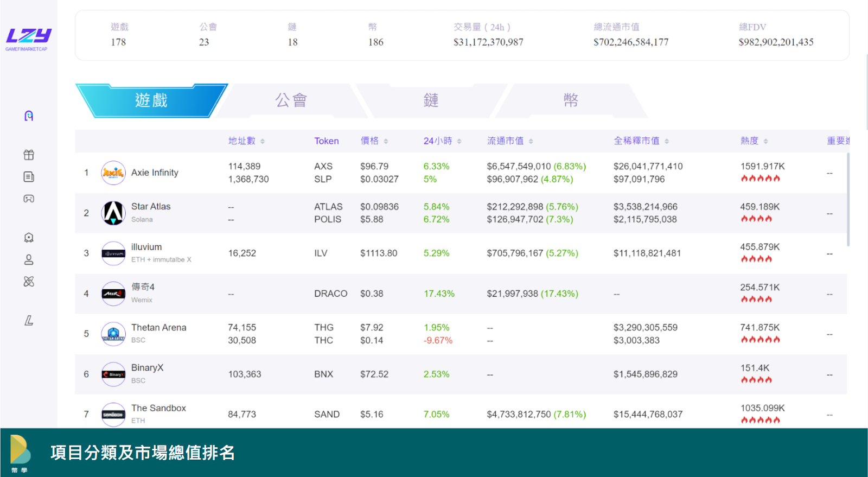Open the hexagon badge icon in sidebar

click(x=29, y=238)
